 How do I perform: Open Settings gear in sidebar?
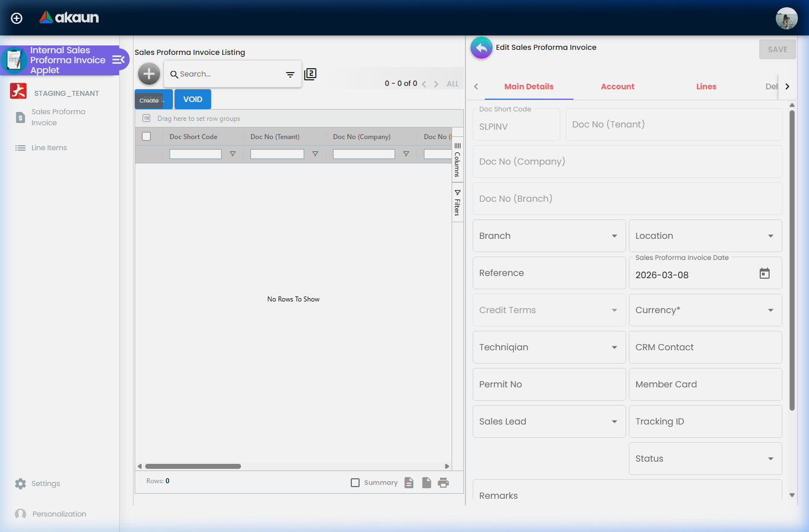coord(21,484)
